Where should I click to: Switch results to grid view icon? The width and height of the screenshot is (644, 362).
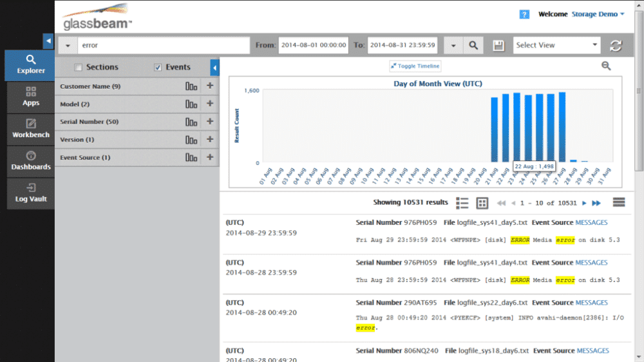pyautogui.click(x=482, y=203)
